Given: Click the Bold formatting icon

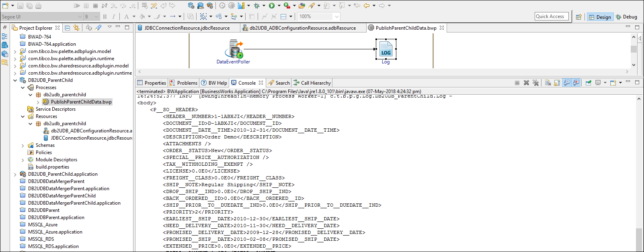Looking at the screenshot, I should click(105, 16).
